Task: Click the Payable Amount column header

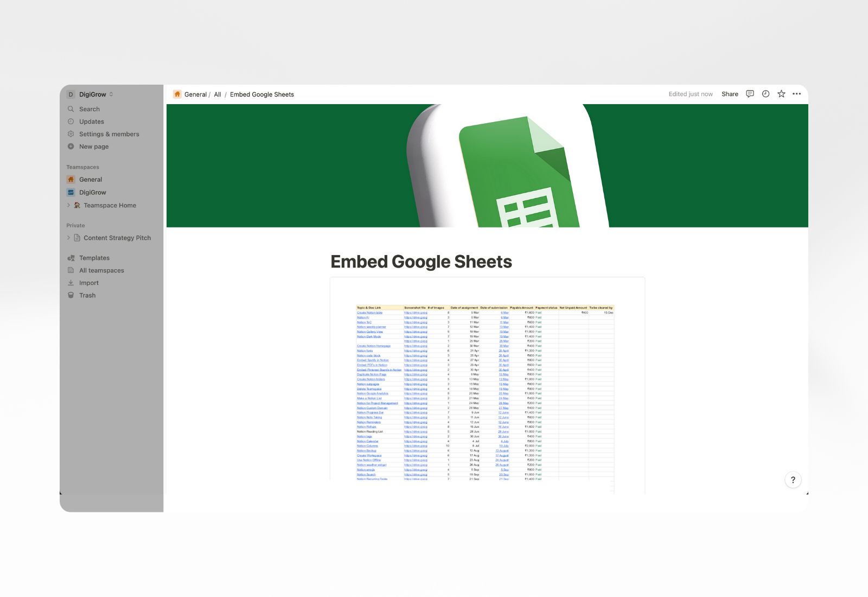Action: pyautogui.click(x=521, y=308)
